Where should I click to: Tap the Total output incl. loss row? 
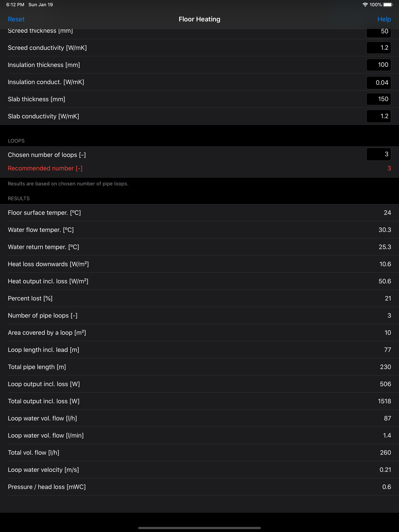(199, 401)
